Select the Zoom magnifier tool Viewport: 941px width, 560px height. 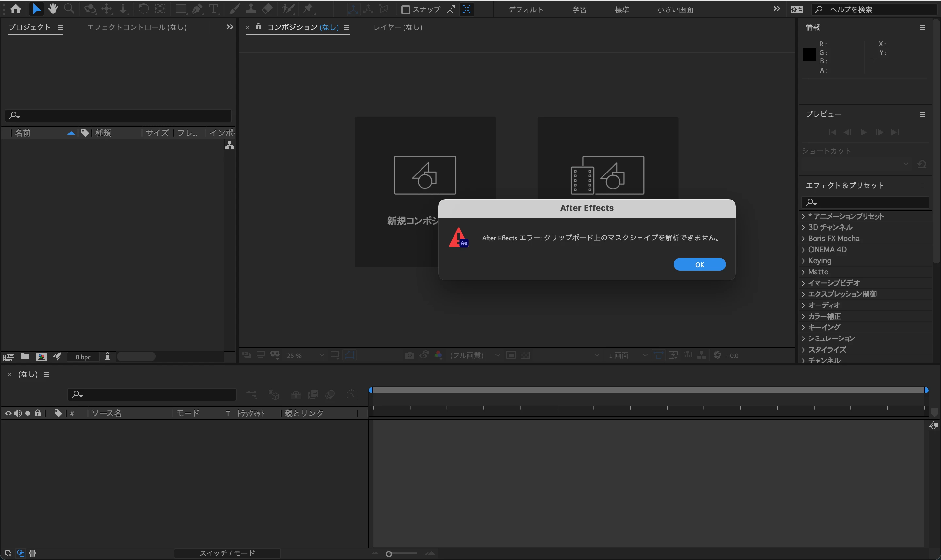pos(69,9)
